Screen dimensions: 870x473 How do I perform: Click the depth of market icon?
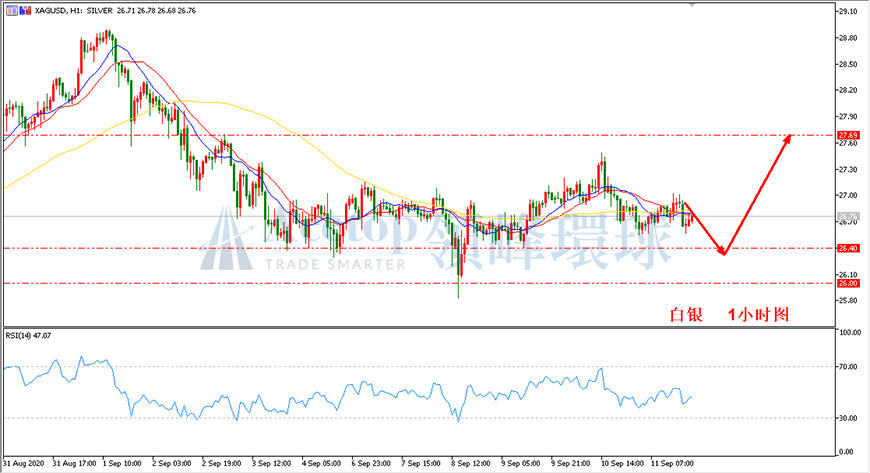(x=25, y=11)
